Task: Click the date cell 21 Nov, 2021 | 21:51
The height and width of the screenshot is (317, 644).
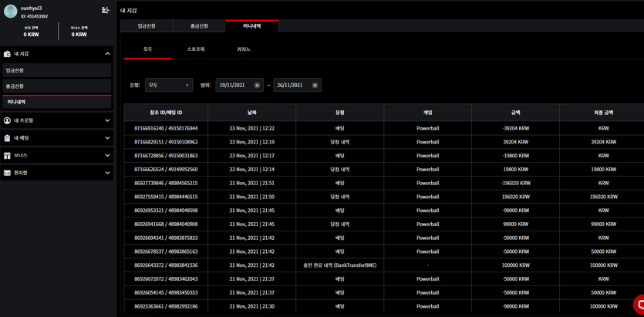Action: pyautogui.click(x=251, y=183)
